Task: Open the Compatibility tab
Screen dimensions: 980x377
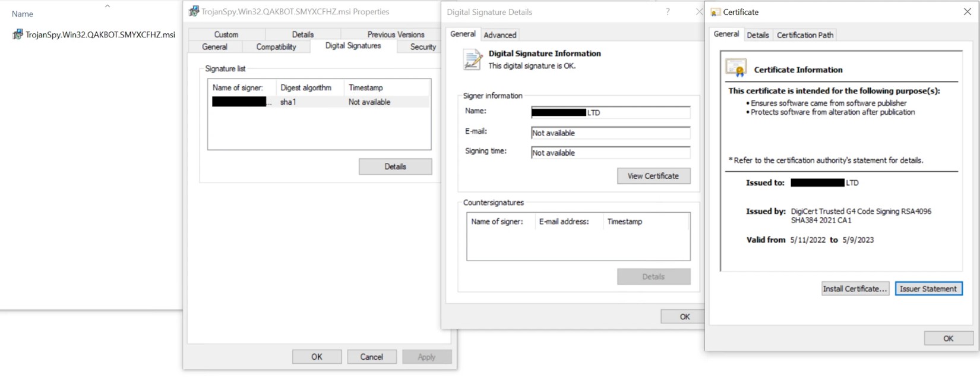Action: (276, 47)
